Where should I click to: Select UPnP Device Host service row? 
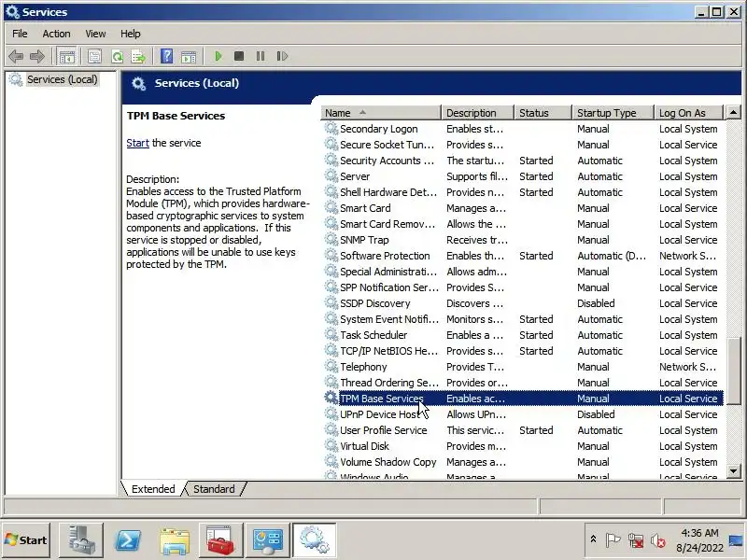coord(522,414)
